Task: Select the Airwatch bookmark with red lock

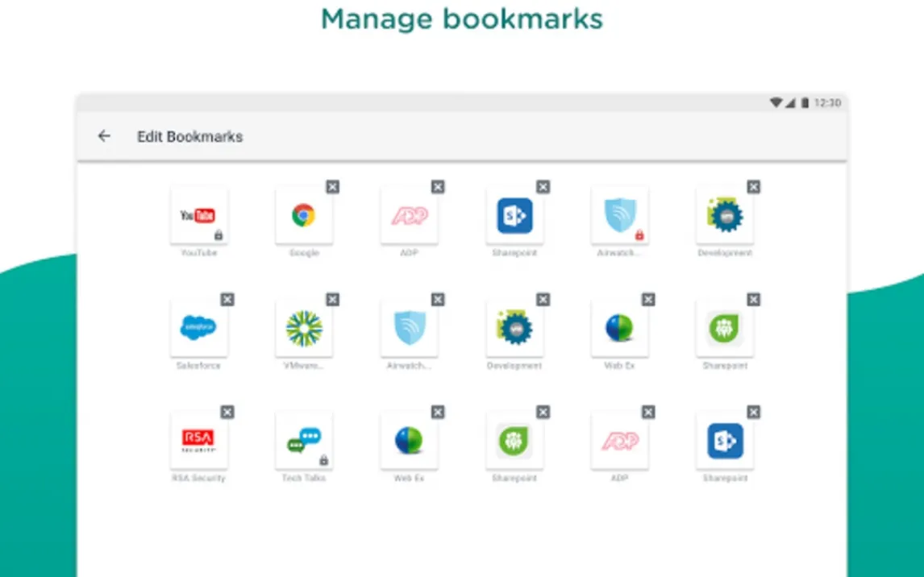Action: coord(619,215)
